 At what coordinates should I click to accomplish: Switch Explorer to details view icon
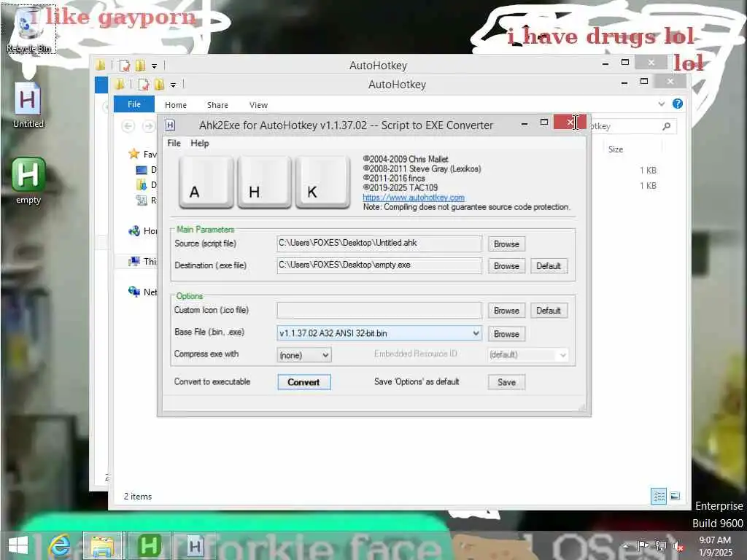[x=659, y=496]
